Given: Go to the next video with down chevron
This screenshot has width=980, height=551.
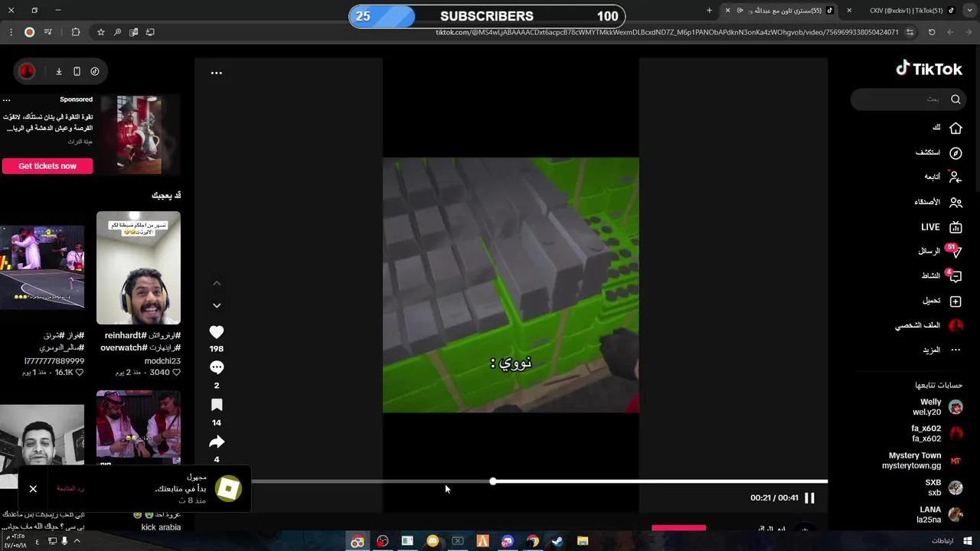Looking at the screenshot, I should click(x=217, y=305).
